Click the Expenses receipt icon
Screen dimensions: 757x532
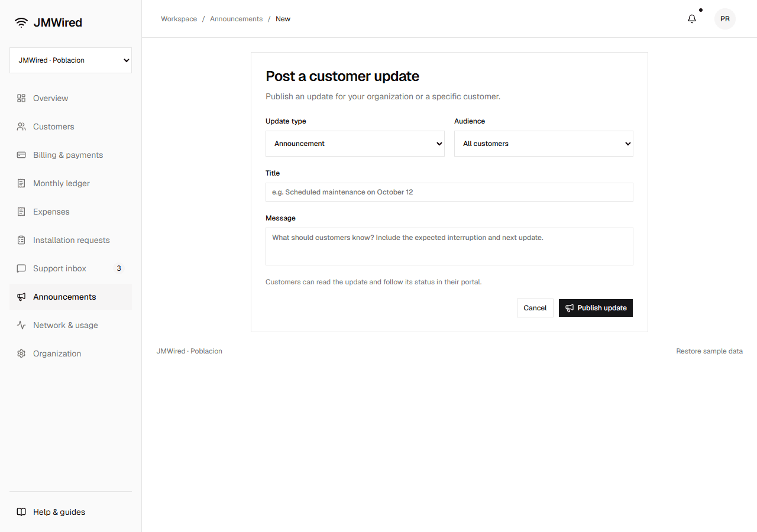(21, 212)
